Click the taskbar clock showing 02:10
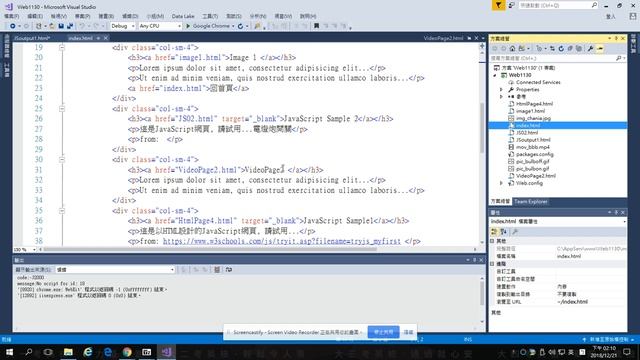 pyautogui.click(x=604, y=352)
